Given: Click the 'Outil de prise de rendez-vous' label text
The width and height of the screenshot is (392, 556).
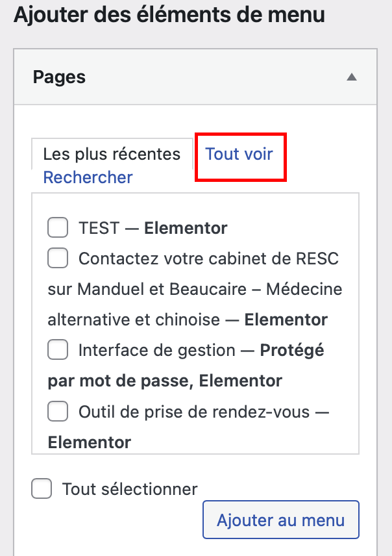Looking at the screenshot, I should (x=194, y=412).
